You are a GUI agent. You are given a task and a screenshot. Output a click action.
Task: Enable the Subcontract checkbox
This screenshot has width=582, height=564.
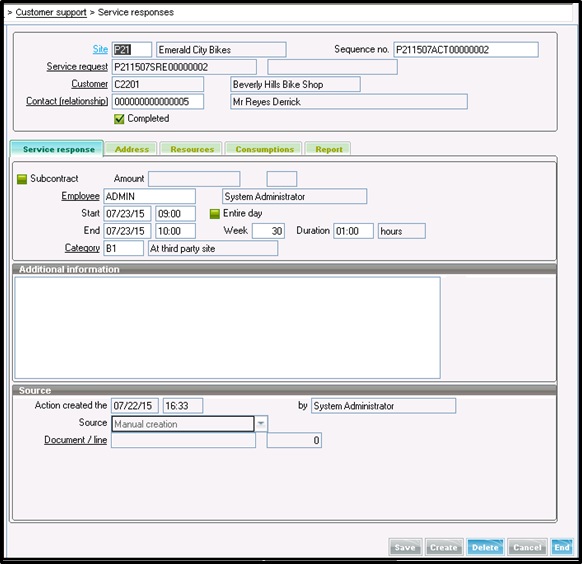tap(22, 179)
